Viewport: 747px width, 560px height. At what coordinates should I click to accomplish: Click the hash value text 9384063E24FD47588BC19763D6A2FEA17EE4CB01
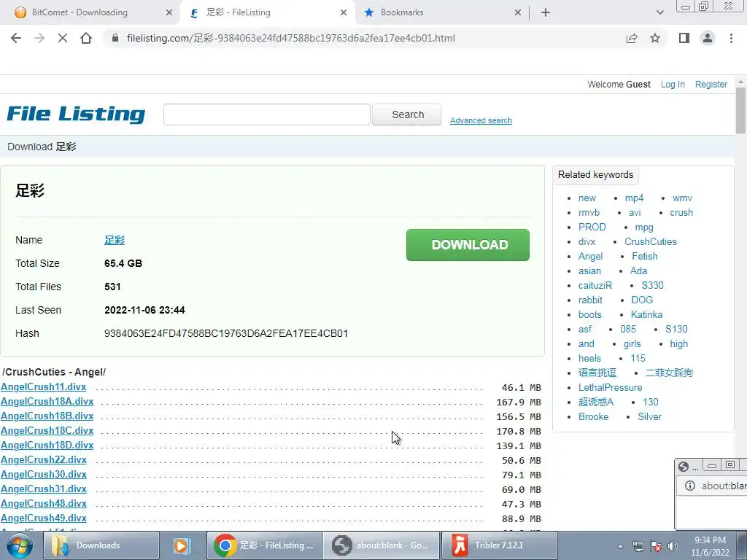coord(226,333)
